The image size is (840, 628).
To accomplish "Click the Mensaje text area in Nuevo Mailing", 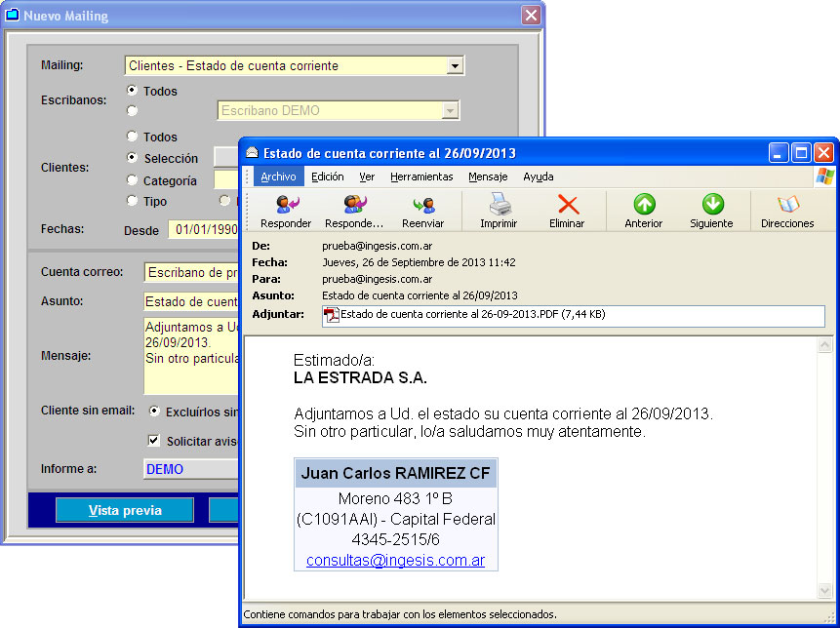I will click(x=191, y=356).
